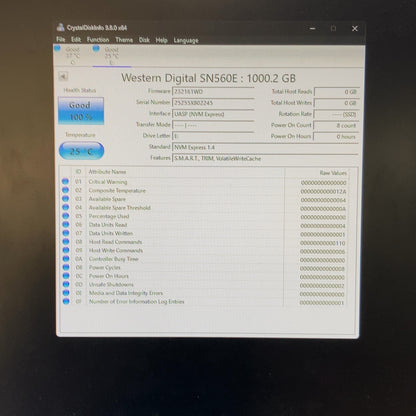
Task: Click the 25 °C temperature button
Action: [81, 151]
